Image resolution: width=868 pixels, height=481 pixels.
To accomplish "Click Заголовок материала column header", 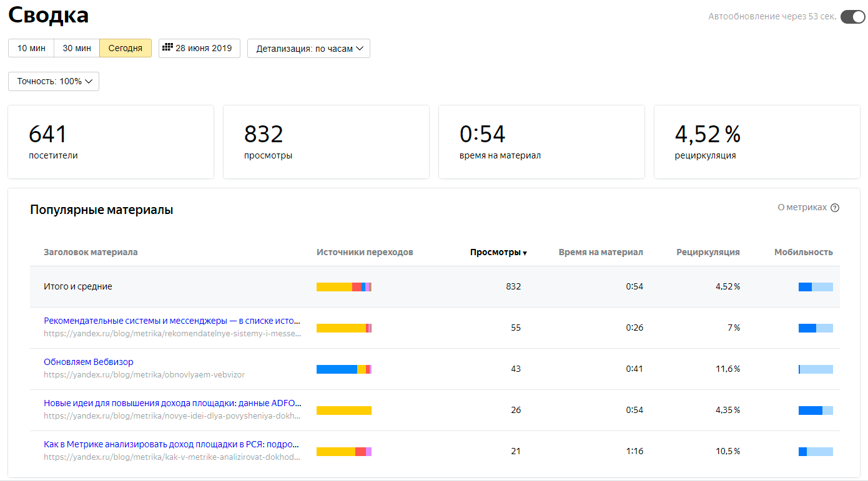I will click(91, 252).
